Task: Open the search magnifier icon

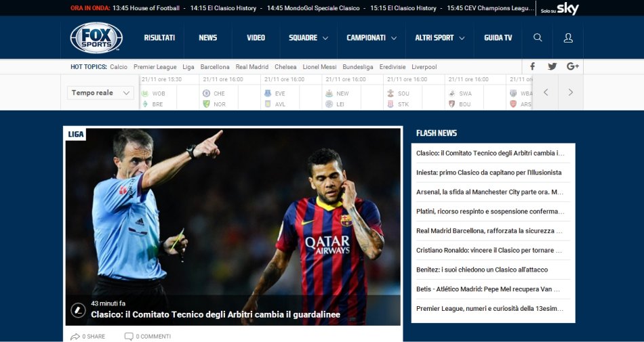Action: coord(538,38)
